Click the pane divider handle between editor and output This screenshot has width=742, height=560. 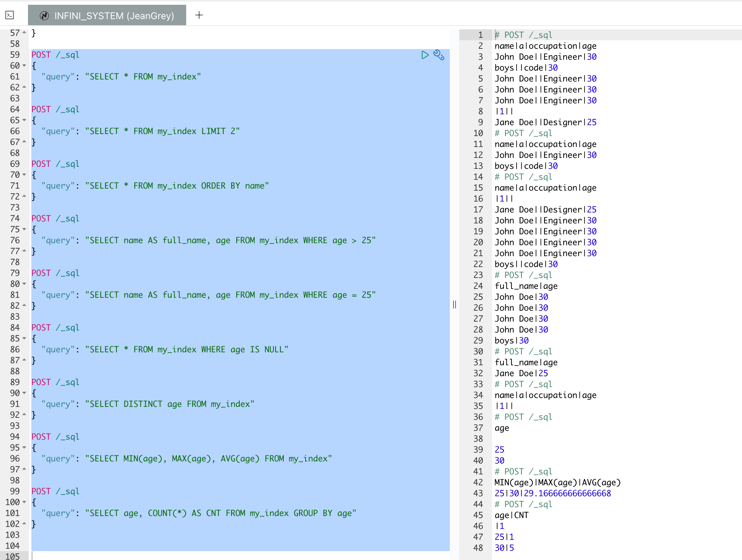coord(455,304)
